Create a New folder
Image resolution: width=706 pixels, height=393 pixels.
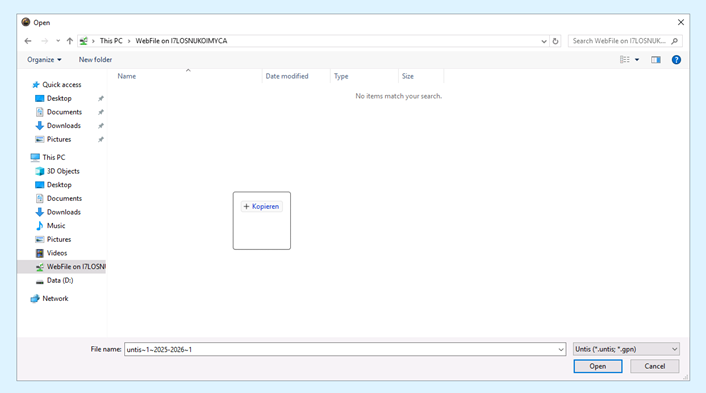click(x=95, y=59)
